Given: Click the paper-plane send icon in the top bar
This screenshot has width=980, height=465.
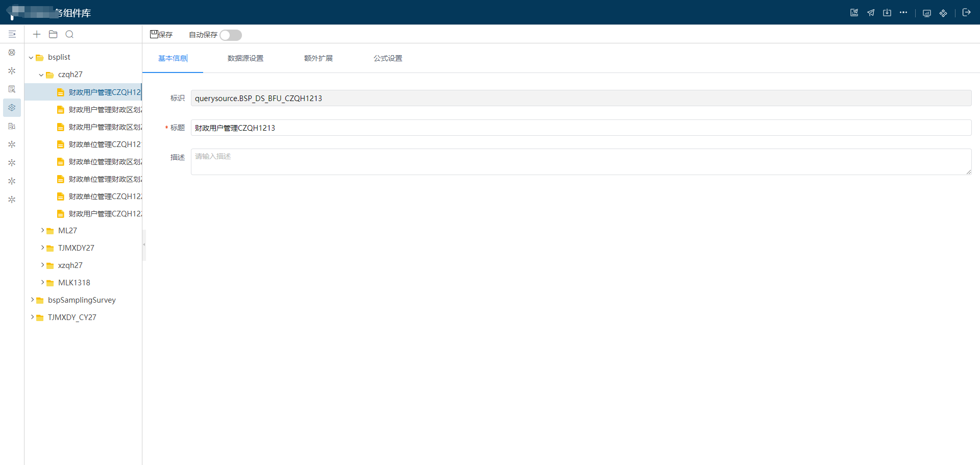Looking at the screenshot, I should pos(871,13).
